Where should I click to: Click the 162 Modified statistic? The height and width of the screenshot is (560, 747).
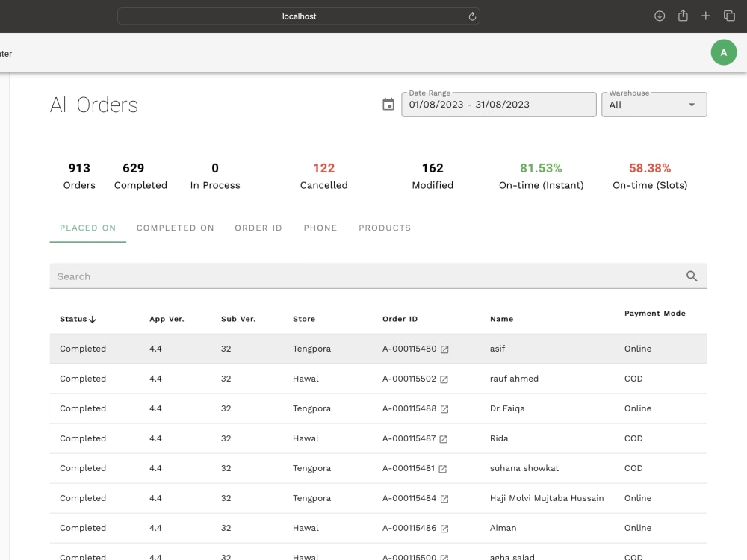433,176
